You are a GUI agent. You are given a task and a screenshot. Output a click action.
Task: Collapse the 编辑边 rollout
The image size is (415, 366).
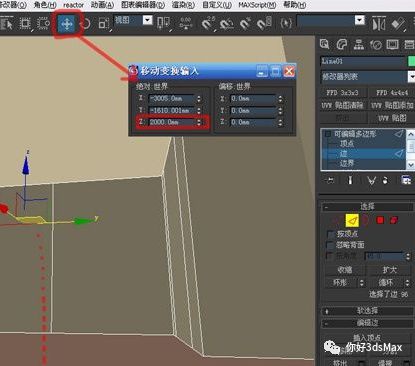point(367,323)
